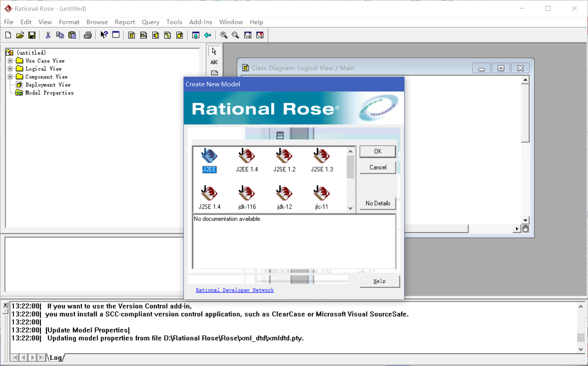This screenshot has width=588, height=366.
Task: Open the Edit menu
Action: click(26, 22)
